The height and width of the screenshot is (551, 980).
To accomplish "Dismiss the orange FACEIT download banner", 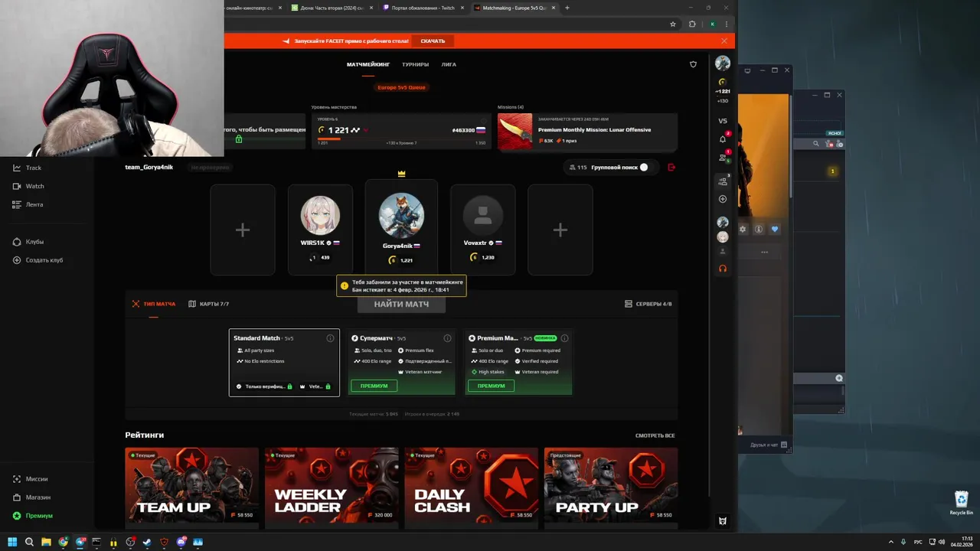I will (724, 41).
